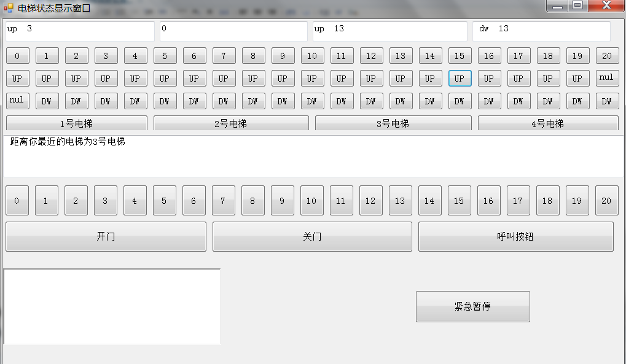This screenshot has height=364, width=626.
Task: Click the 呼叫按钮 call button
Action: click(x=516, y=237)
